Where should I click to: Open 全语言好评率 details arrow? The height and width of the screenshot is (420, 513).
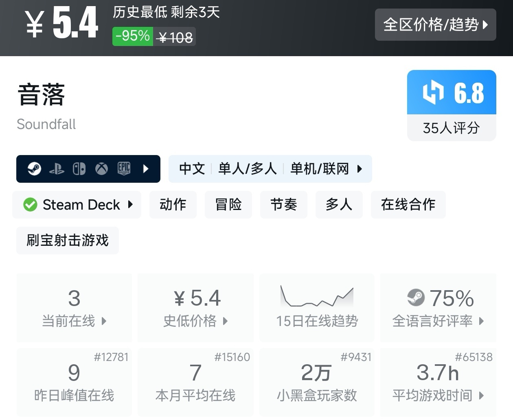[482, 321]
